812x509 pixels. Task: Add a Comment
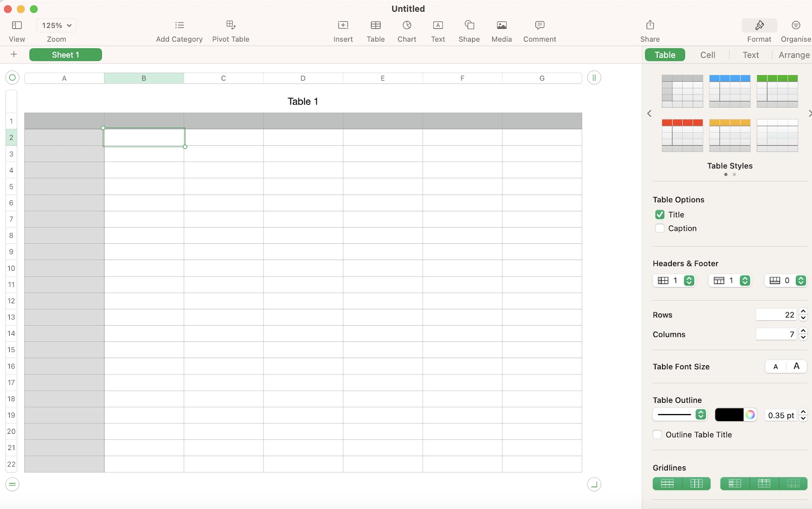pyautogui.click(x=539, y=29)
